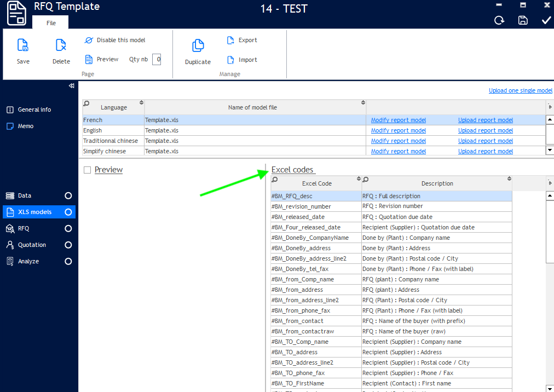The width and height of the screenshot is (554, 392).
Task: Sort the Language column with its arrows
Action: [141, 102]
